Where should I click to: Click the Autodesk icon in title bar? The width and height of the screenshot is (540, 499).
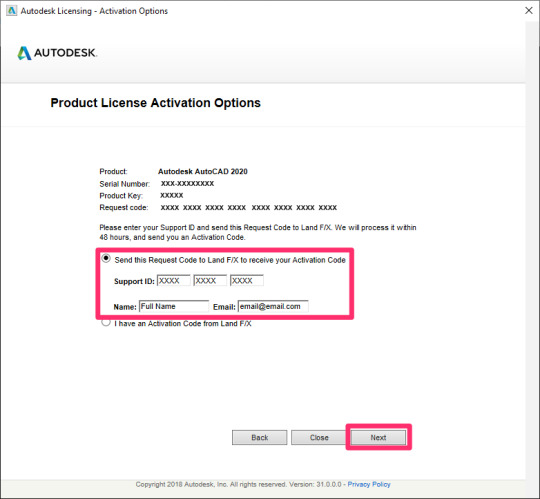click(11, 11)
